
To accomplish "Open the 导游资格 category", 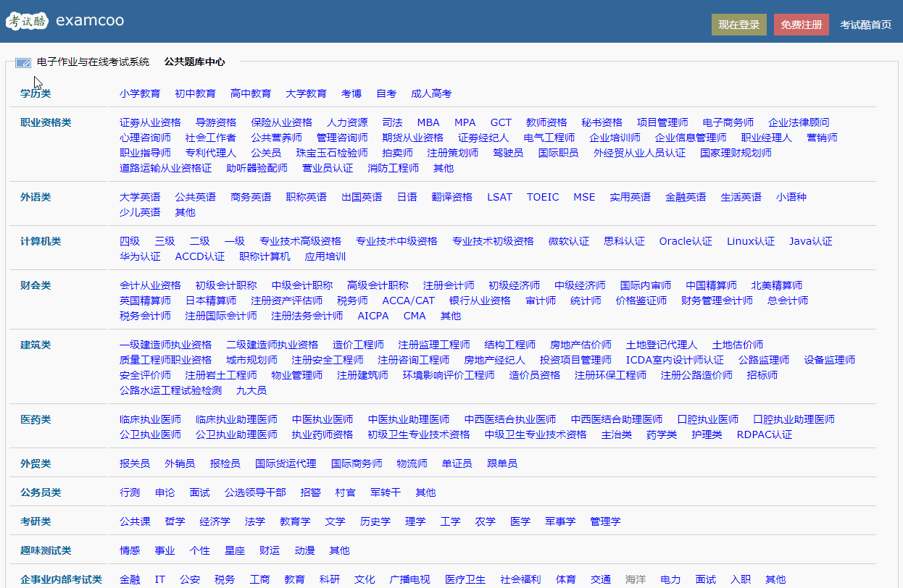I will [x=216, y=122].
